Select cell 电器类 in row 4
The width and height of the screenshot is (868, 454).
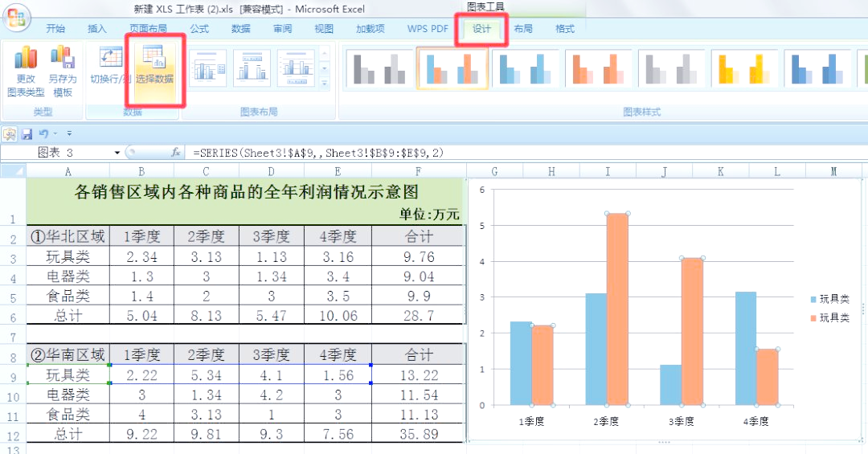click(x=68, y=276)
